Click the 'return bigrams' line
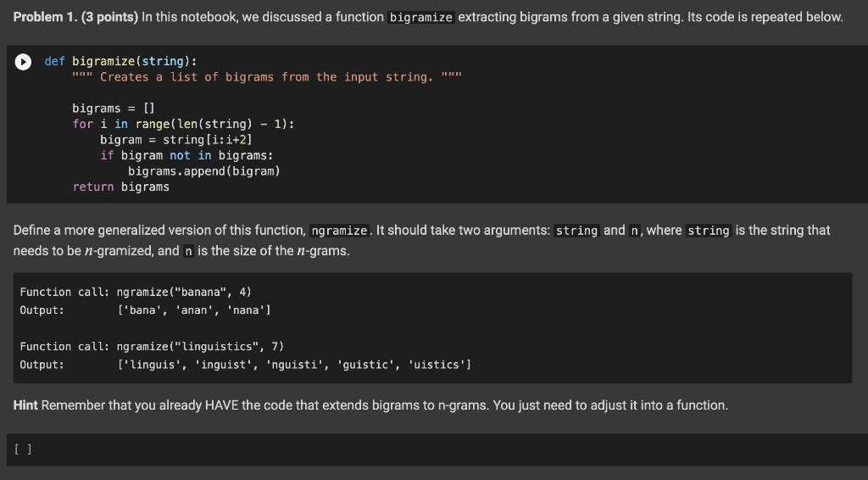868x480 pixels. click(120, 187)
